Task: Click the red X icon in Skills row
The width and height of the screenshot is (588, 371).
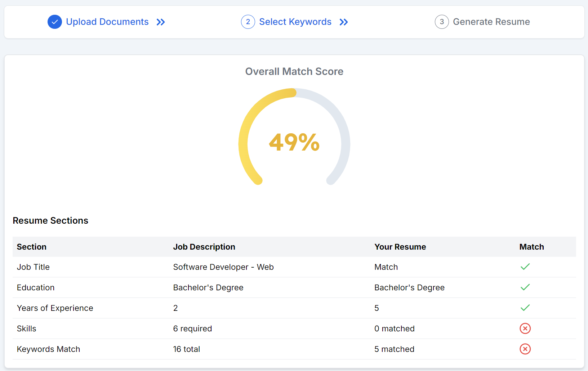Action: pyautogui.click(x=525, y=328)
